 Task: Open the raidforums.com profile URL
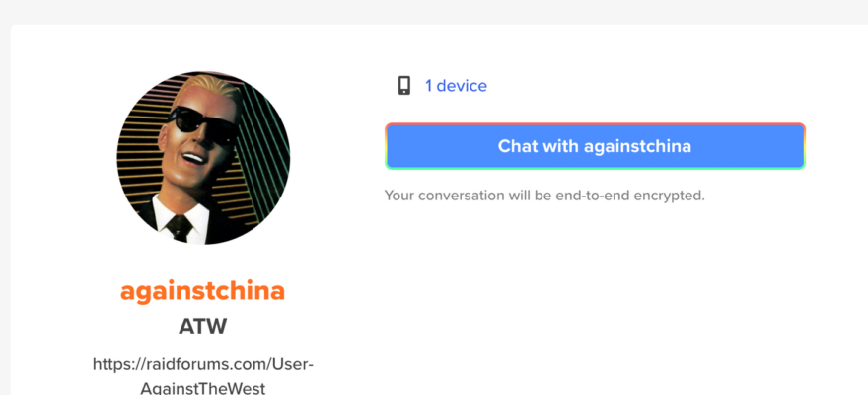tap(203, 375)
